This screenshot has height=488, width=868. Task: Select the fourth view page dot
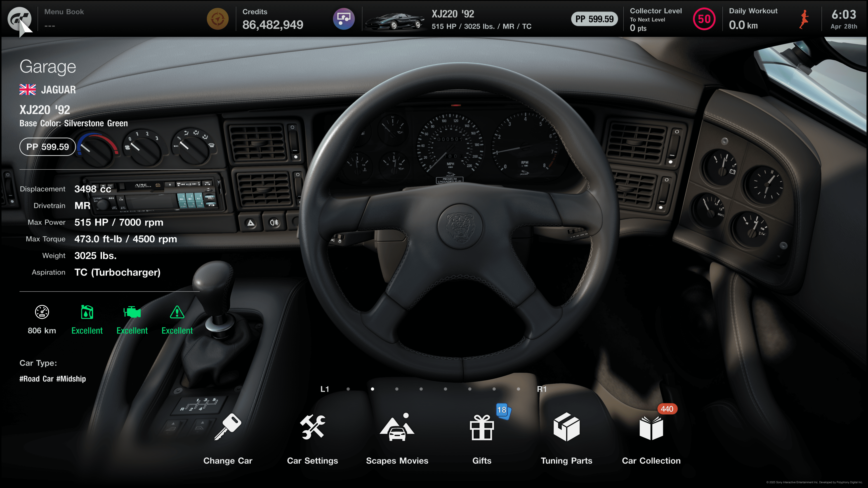421,389
